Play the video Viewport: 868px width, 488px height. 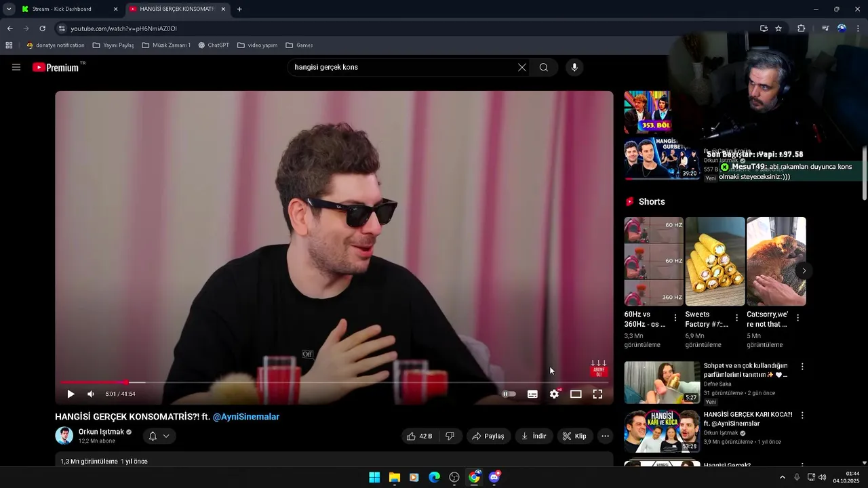click(x=71, y=394)
